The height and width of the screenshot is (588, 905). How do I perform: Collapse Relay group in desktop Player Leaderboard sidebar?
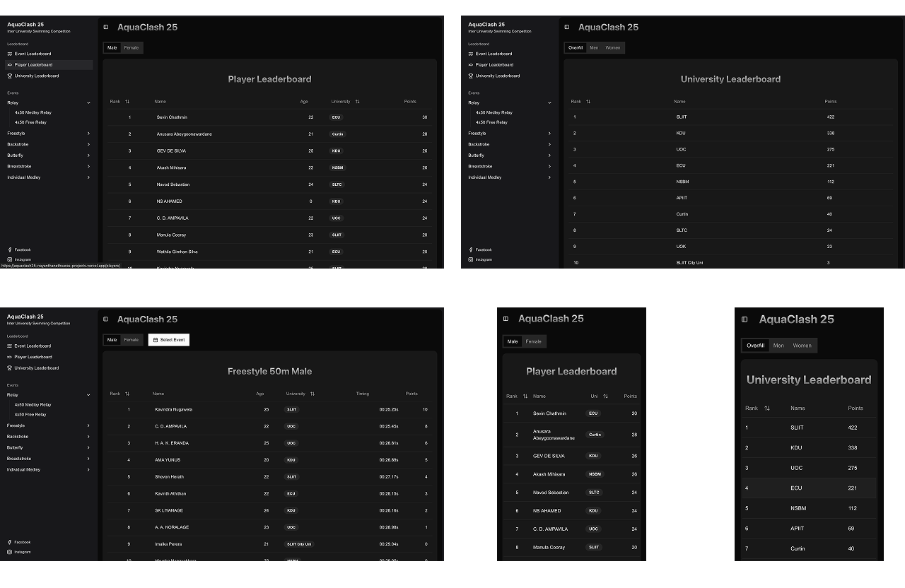click(49, 102)
